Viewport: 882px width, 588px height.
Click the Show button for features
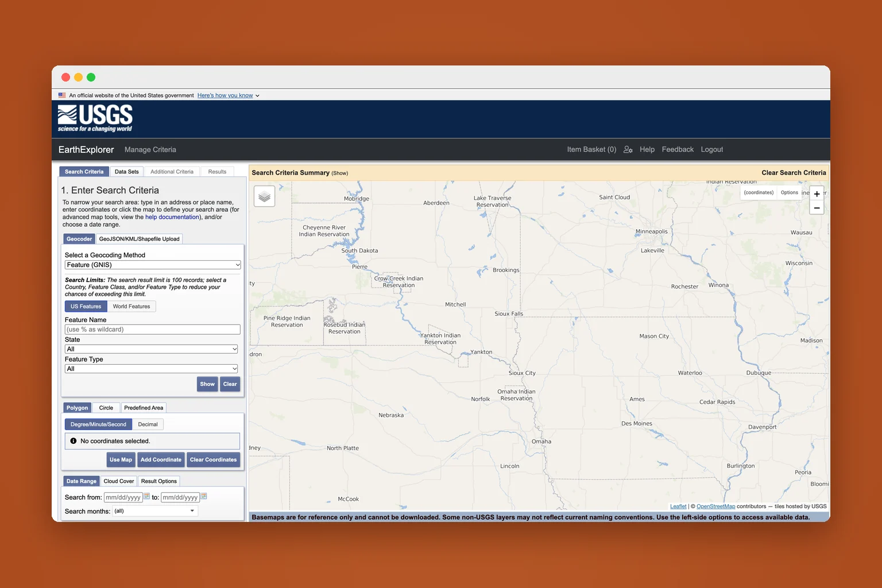tap(207, 384)
